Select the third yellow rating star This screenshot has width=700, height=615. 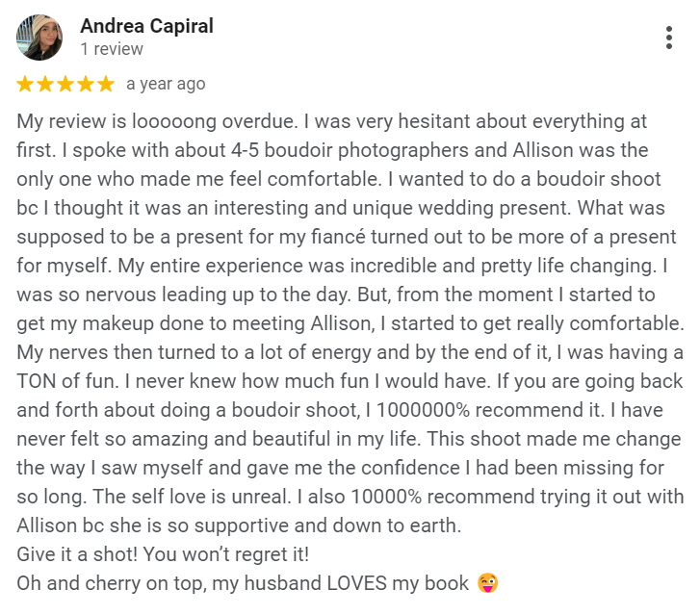click(x=65, y=84)
